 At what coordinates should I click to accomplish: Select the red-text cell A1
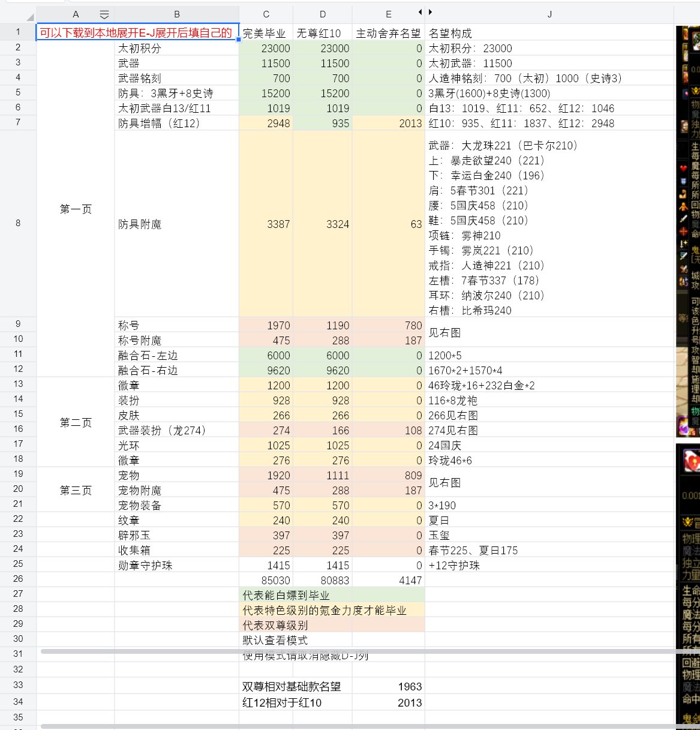[137, 33]
